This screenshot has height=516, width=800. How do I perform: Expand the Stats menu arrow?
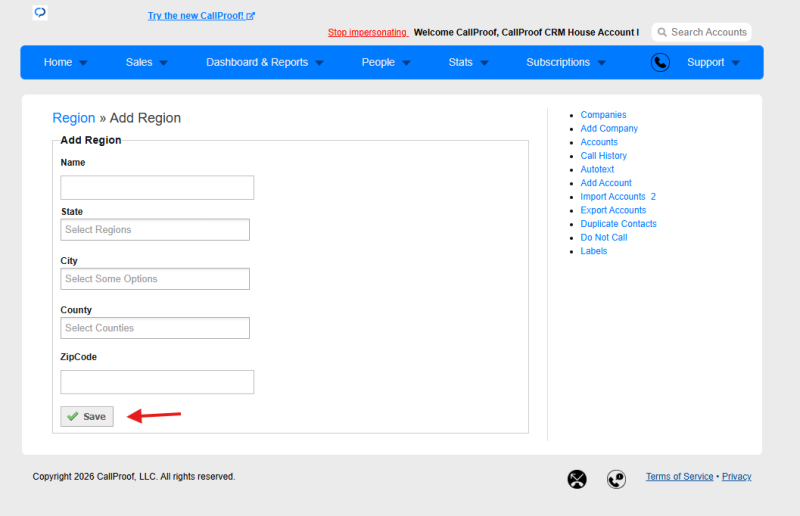click(x=485, y=63)
